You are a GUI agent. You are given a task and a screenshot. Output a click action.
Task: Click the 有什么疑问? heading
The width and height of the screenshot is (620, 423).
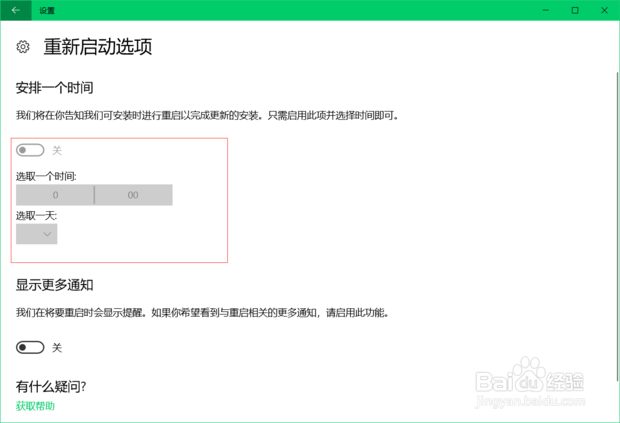tap(51, 386)
